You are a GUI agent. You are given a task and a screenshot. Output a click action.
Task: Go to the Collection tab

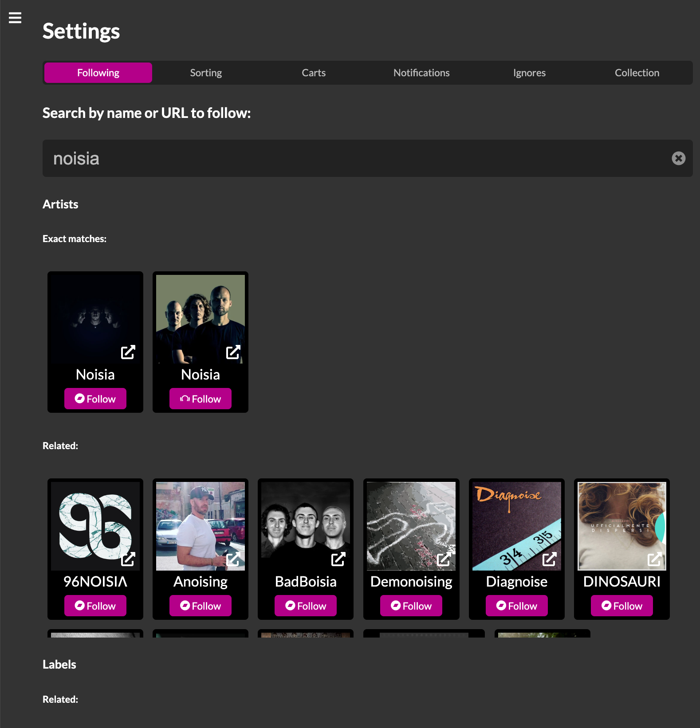pos(637,73)
